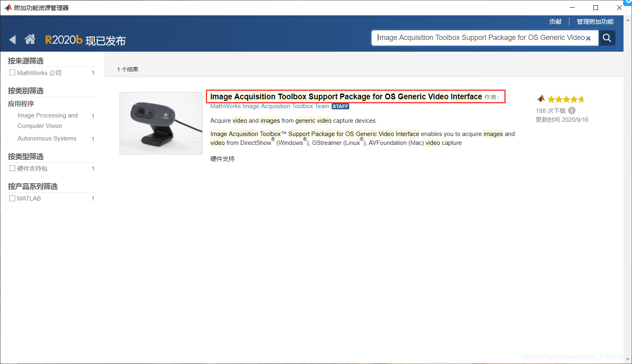Click the vertical scrollbar down arrow
Viewport: 632px width, 364px height.
[628, 359]
